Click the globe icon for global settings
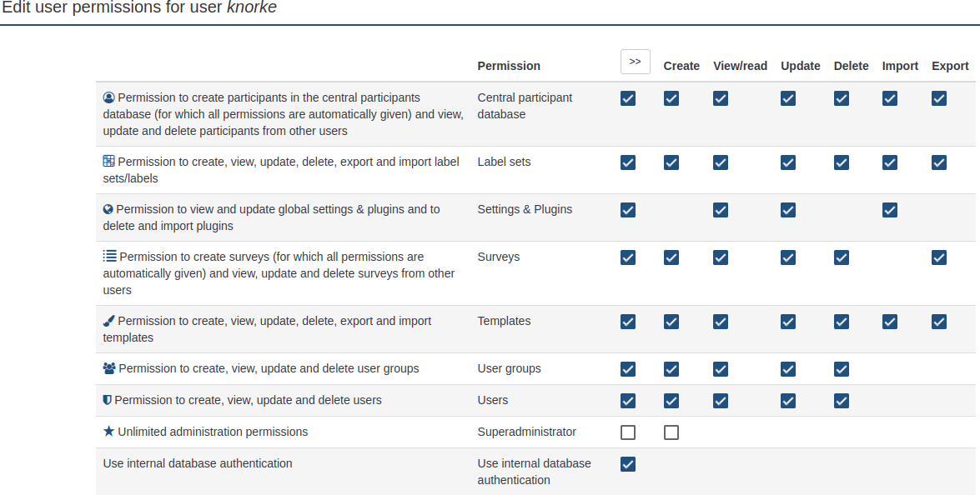The height and width of the screenshot is (495, 980). click(108, 209)
